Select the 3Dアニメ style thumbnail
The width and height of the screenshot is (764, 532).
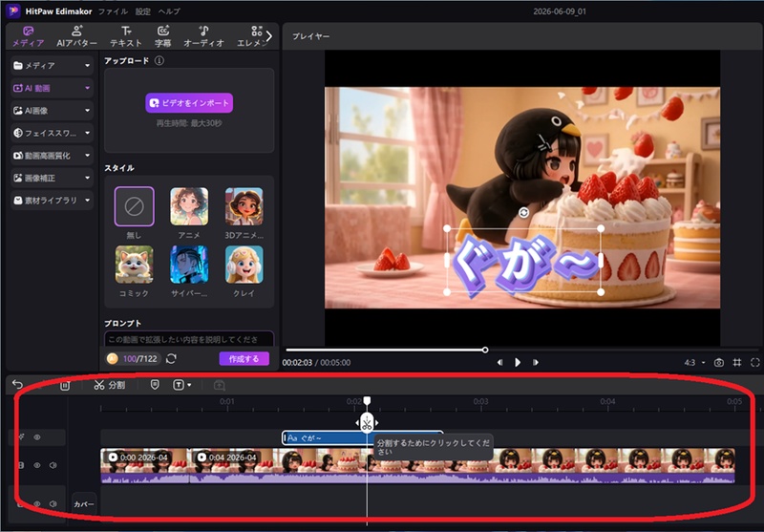tap(244, 206)
